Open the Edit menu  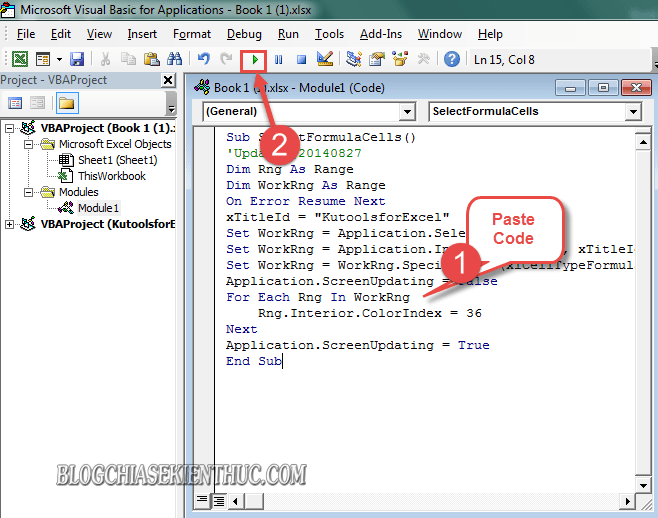[61, 34]
